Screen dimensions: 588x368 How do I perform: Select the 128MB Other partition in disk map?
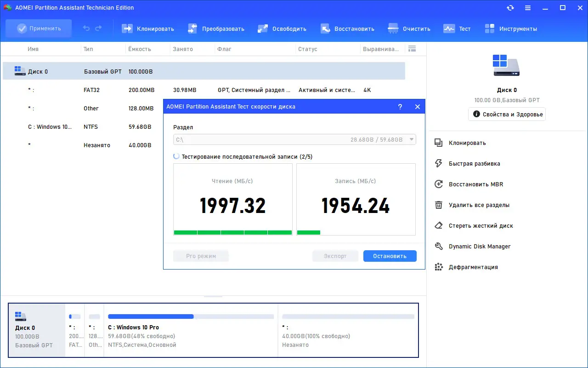click(94, 330)
